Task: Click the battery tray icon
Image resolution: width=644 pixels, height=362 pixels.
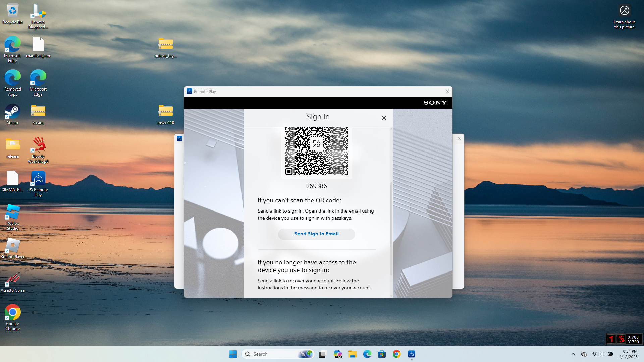Action: (611, 354)
